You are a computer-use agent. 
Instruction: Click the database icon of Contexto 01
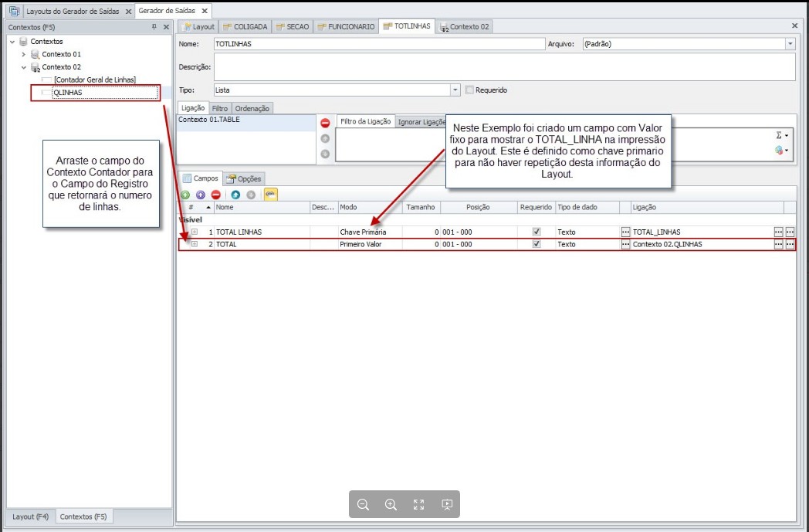pos(35,54)
